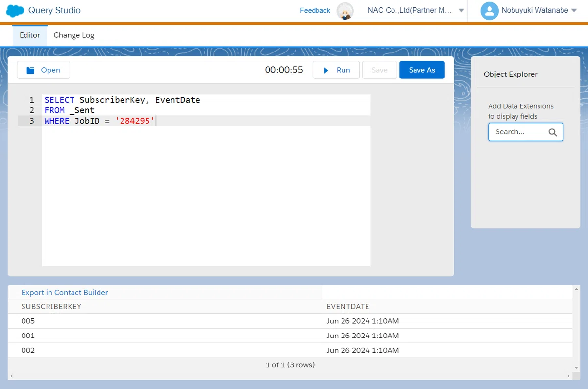588x389 pixels.
Task: Select the result row with key 001
Action: tap(290, 336)
